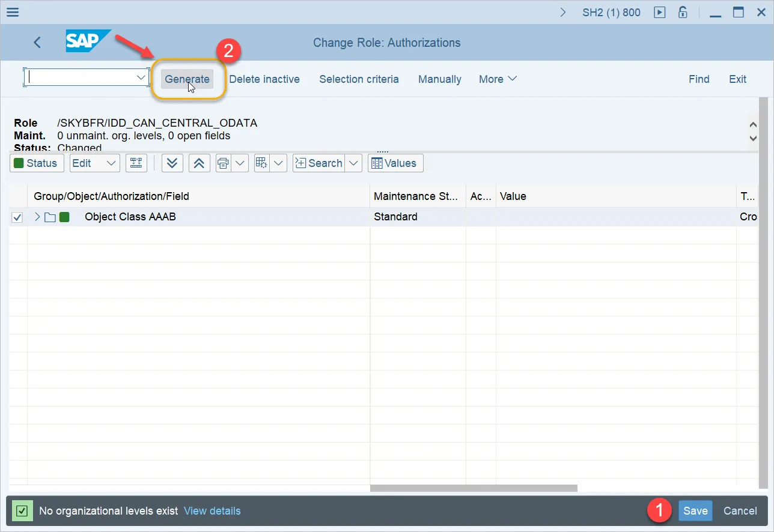
Task: Open the Edit dropdown
Action: point(95,163)
